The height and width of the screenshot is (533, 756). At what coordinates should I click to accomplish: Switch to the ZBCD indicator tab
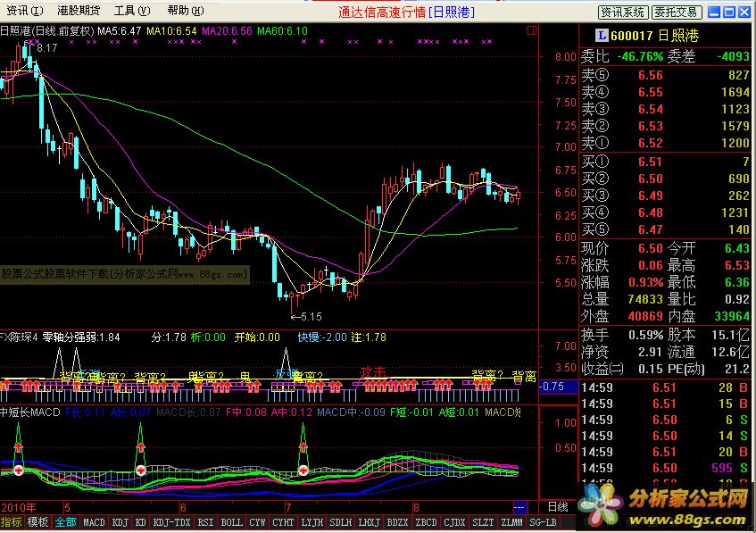click(x=427, y=522)
